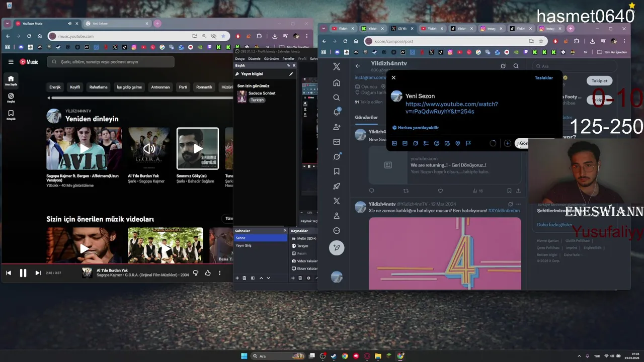Screen dimensions: 644x362
Task: Reload the YouTube Music page
Action: pyautogui.click(x=29, y=36)
